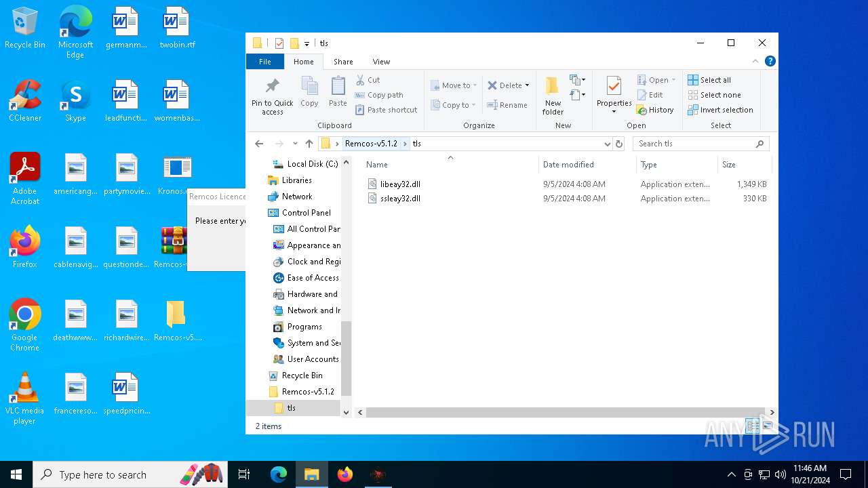Open CCleaner desktop shortcut
This screenshot has width=868, height=488.
tap(25, 100)
